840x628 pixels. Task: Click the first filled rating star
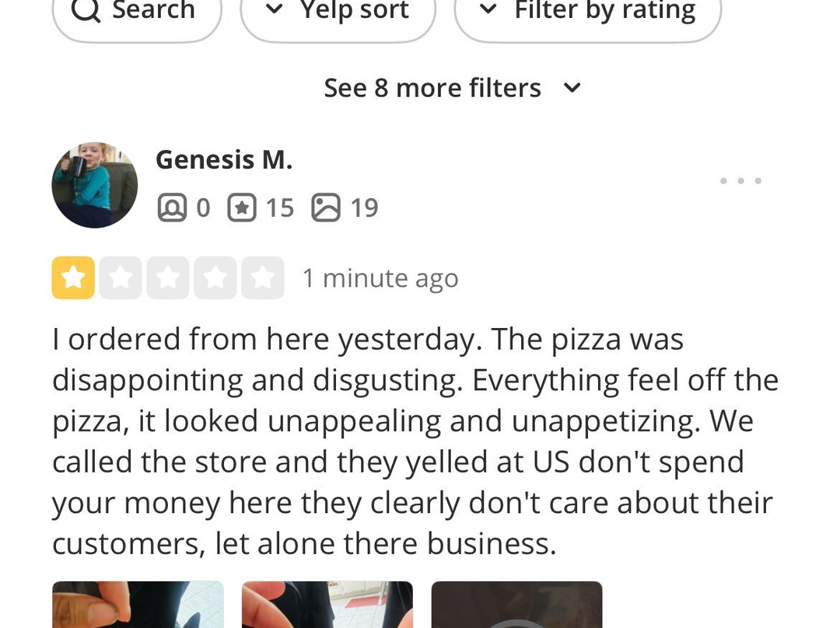pos(73,278)
